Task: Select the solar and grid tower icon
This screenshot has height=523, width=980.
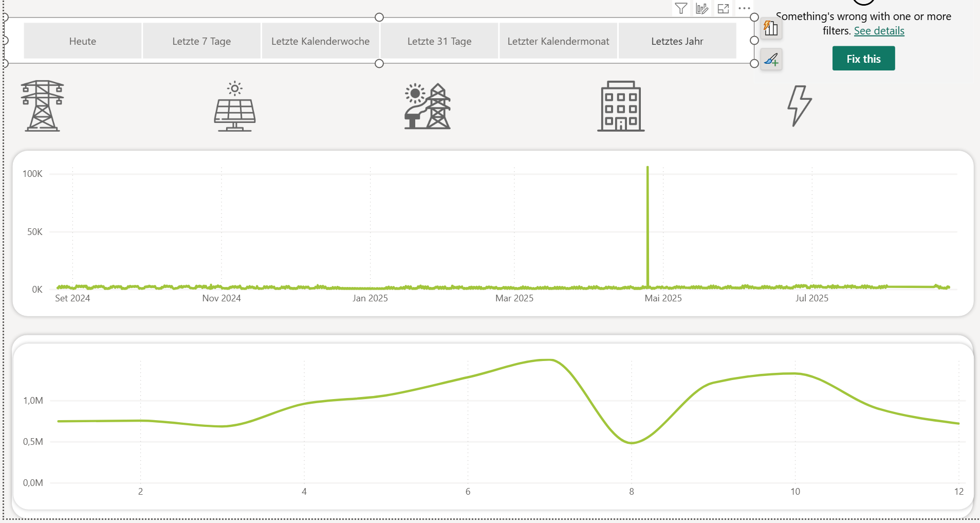Action: 428,106
